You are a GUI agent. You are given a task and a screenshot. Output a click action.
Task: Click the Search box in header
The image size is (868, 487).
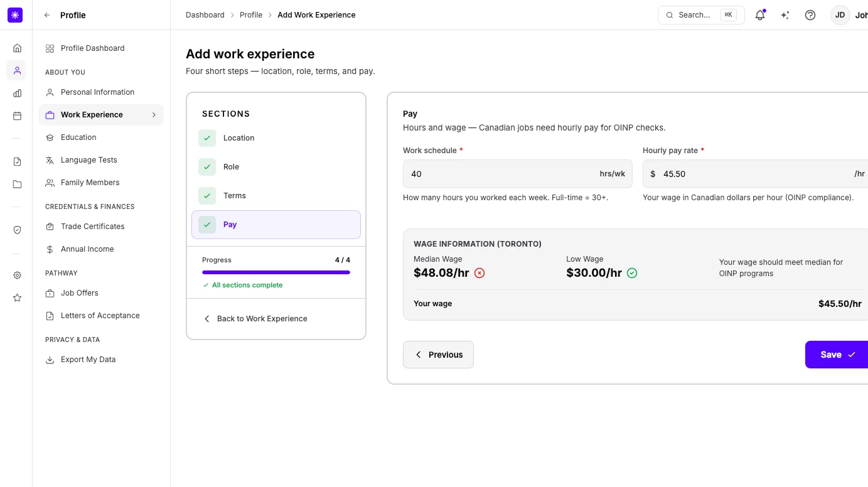click(701, 15)
